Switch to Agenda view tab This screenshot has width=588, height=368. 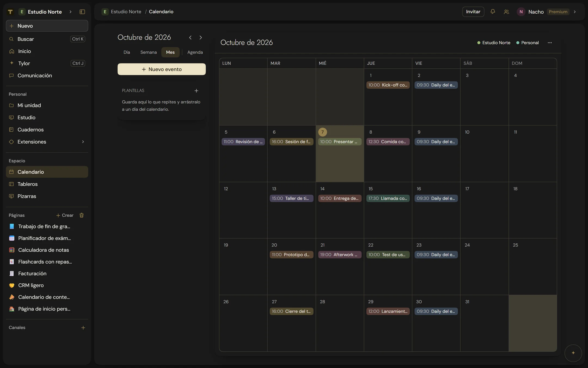[195, 52]
